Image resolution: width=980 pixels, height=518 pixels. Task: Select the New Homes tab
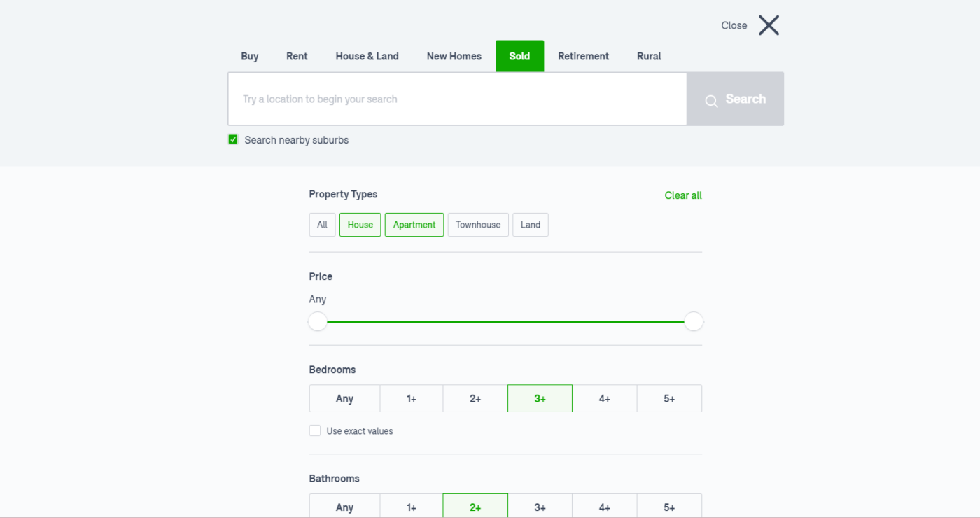pyautogui.click(x=454, y=56)
